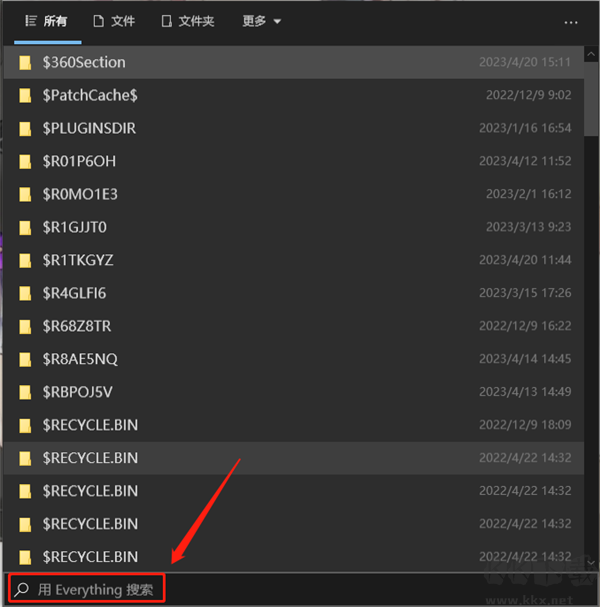Switch to the 文件夹 tab
This screenshot has height=607, width=600.
(188, 21)
